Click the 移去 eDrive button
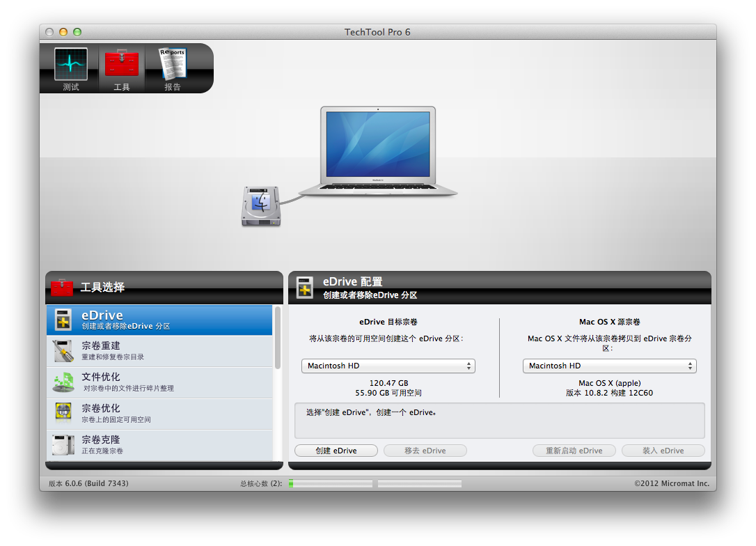 425,451
